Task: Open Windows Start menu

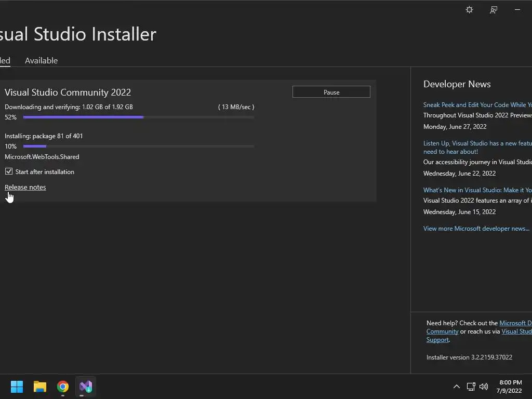Action: 17,387
